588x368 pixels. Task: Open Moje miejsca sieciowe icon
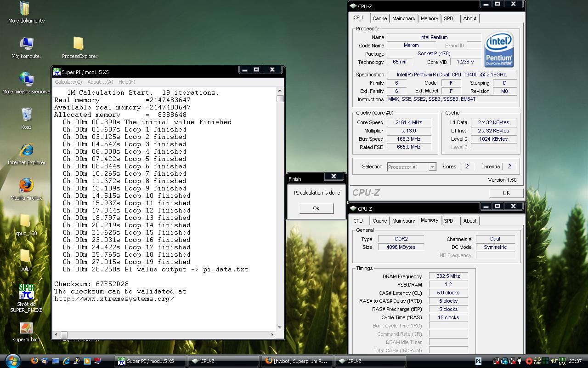26,83
